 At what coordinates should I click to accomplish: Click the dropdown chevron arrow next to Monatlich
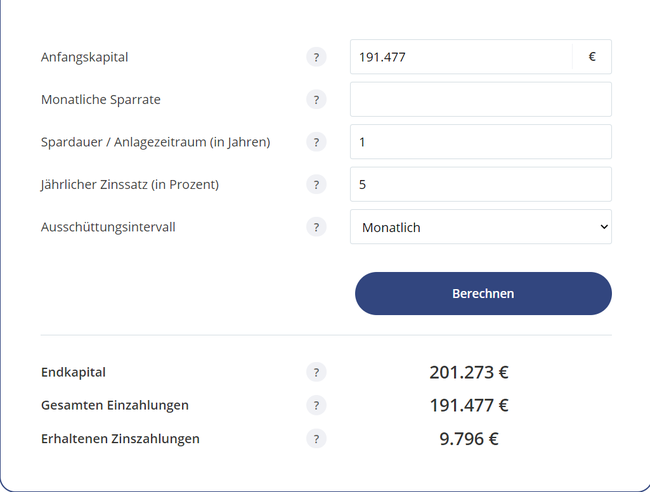point(604,227)
